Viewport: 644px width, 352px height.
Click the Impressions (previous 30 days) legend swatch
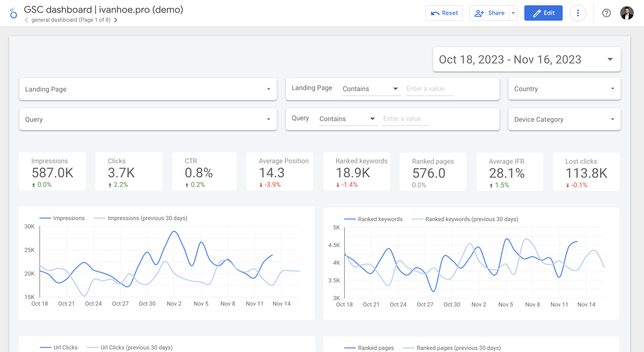(x=99, y=218)
